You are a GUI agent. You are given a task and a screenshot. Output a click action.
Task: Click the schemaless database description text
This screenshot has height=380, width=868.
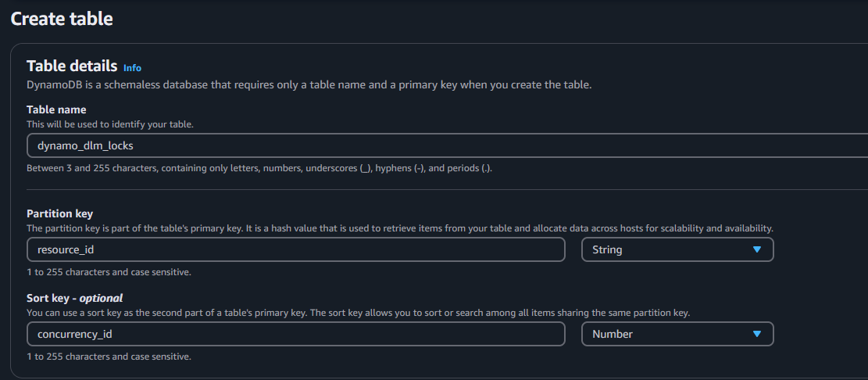[x=309, y=84]
